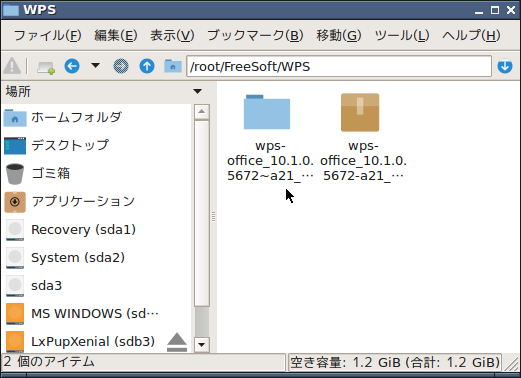
Task: Maximize the WPS window
Action: click(495, 10)
